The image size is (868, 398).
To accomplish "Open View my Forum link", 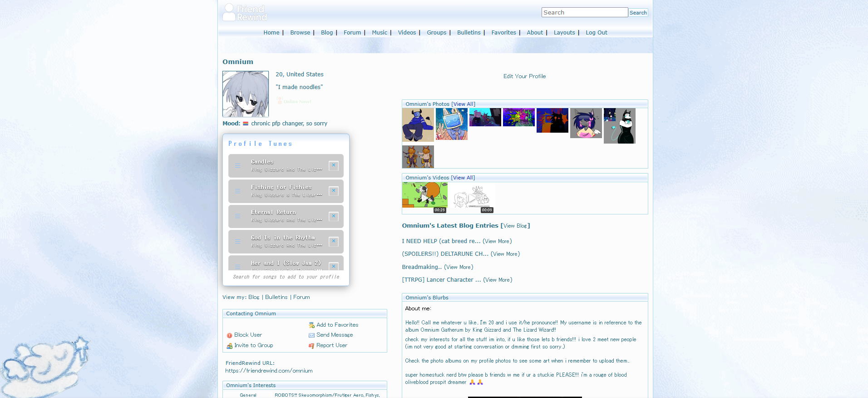I will 301,297.
